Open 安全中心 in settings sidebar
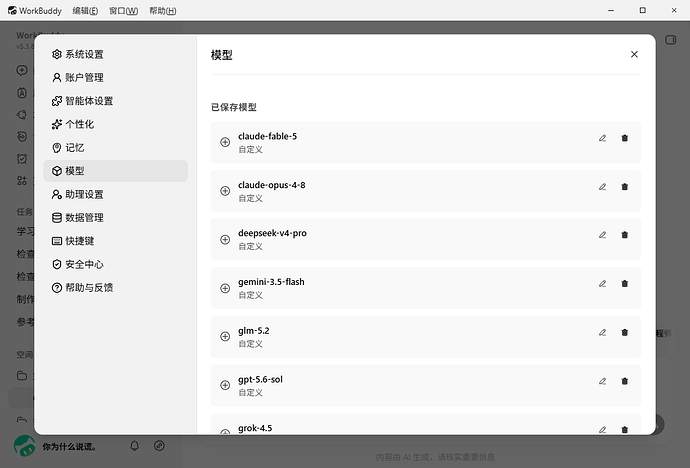The width and height of the screenshot is (690, 468). click(x=116, y=264)
